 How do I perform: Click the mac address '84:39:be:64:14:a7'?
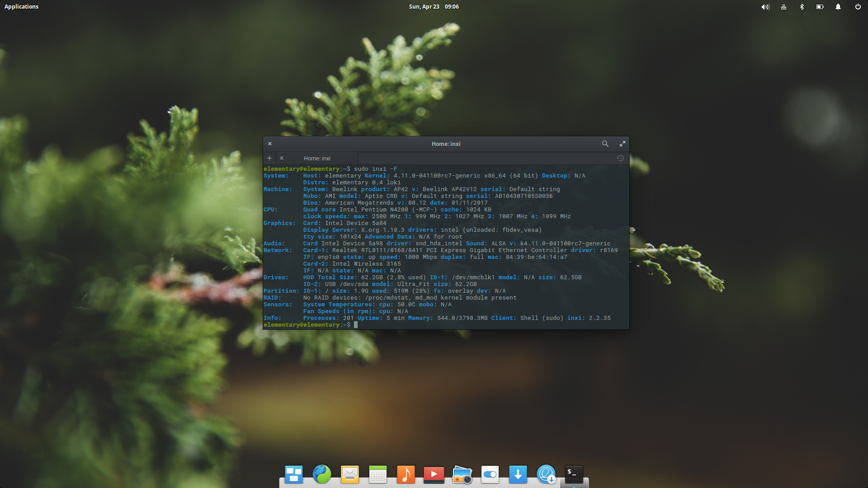click(x=537, y=257)
